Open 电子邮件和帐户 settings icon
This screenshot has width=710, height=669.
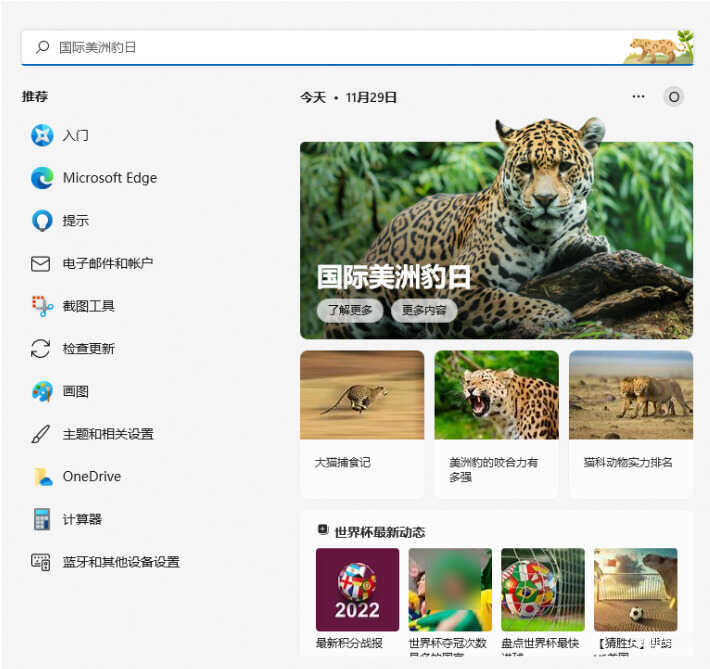pyautogui.click(x=41, y=264)
